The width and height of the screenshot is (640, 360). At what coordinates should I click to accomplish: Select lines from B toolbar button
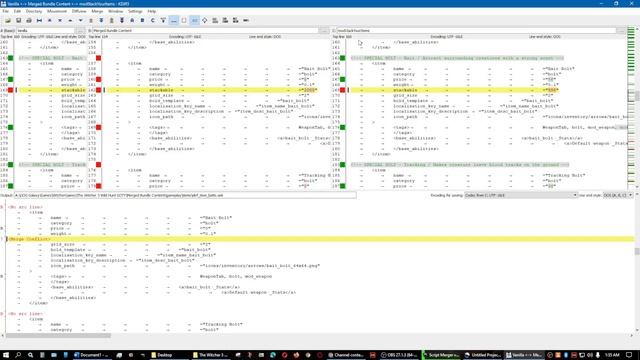tap(142, 20)
